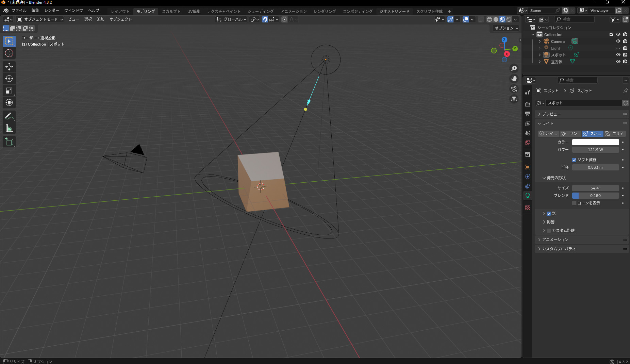
Task: Select the Transform tool
Action: 9,102
